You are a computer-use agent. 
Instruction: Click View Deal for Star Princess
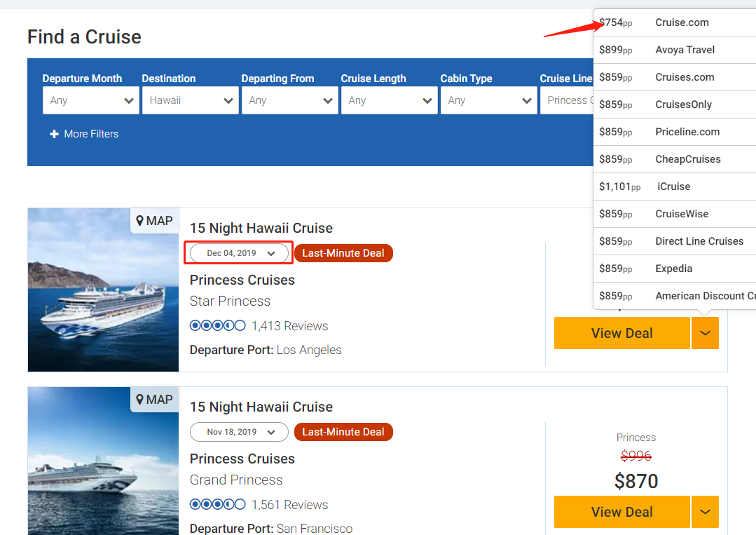pyautogui.click(x=621, y=333)
